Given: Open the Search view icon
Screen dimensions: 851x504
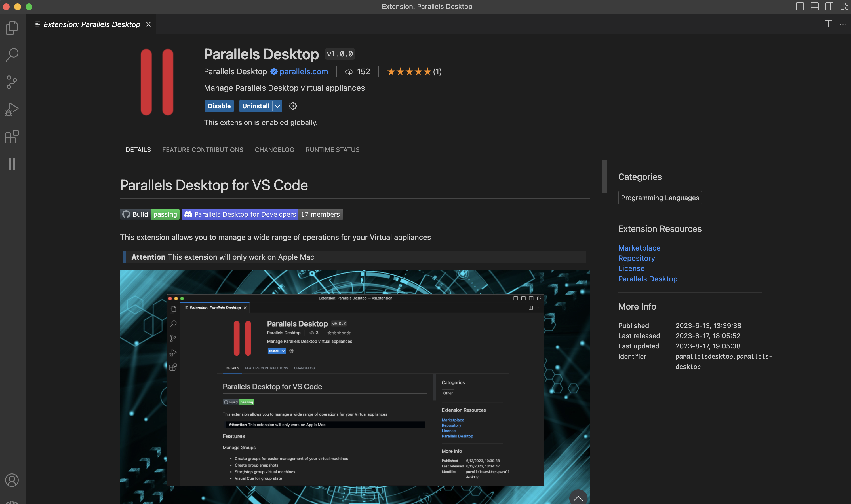Looking at the screenshot, I should [12, 55].
